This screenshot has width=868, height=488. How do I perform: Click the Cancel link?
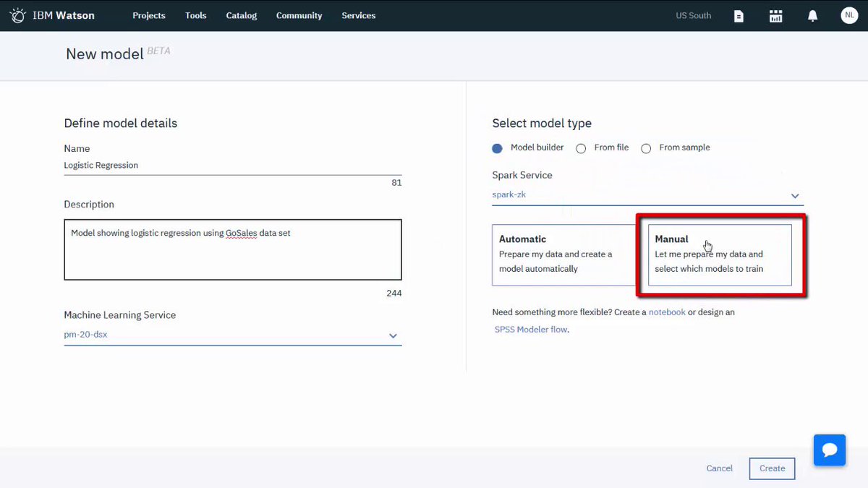coord(720,468)
